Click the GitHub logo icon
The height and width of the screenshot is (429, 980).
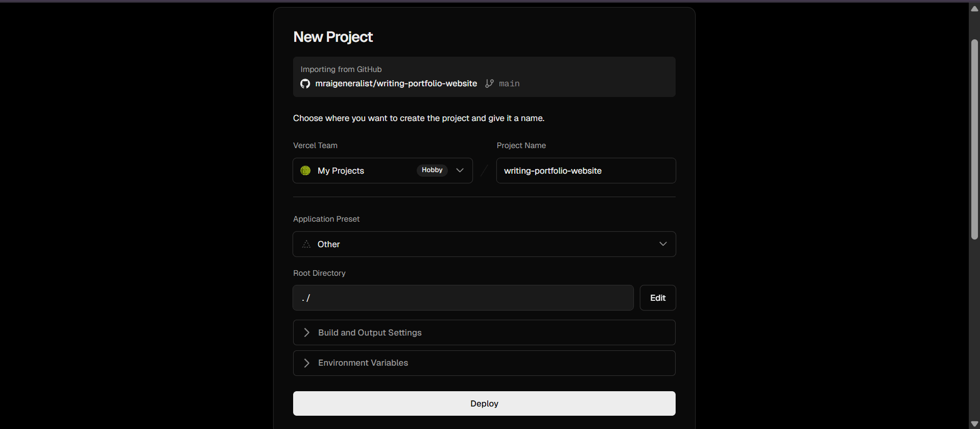(x=305, y=84)
